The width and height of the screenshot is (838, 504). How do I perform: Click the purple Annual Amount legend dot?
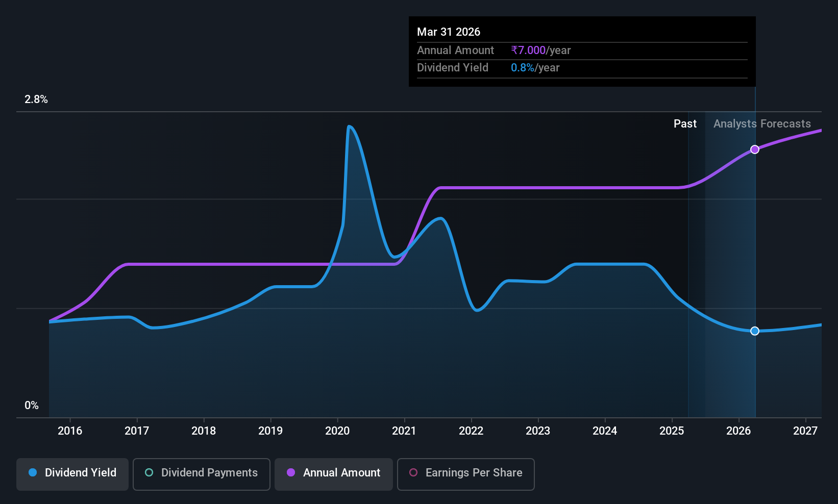click(291, 472)
